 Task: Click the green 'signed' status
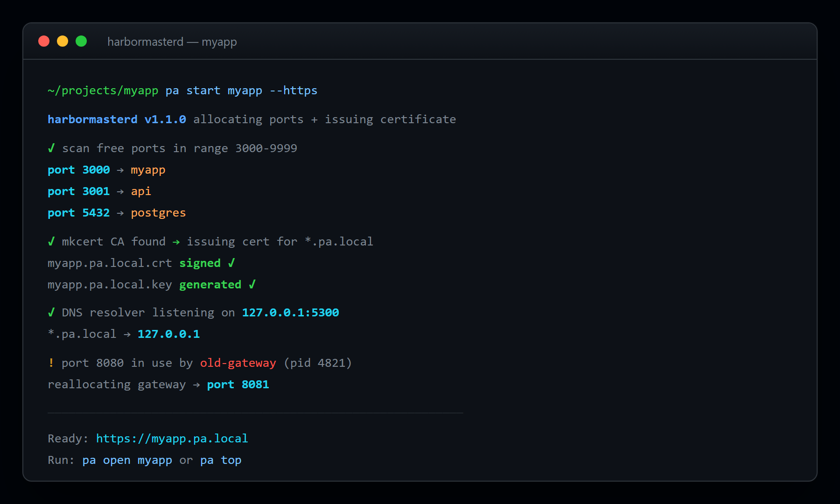click(x=200, y=263)
